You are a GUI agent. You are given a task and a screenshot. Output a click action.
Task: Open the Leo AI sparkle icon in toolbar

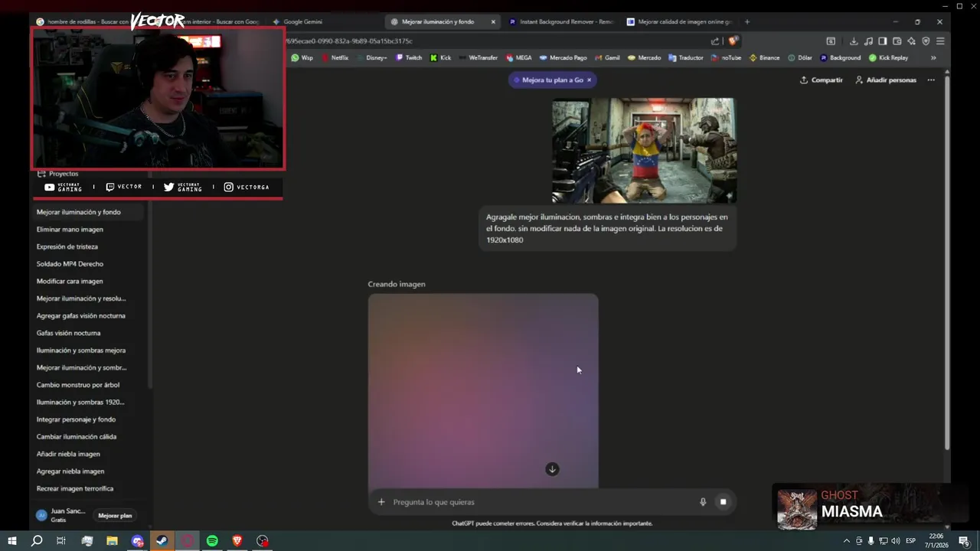[911, 41]
